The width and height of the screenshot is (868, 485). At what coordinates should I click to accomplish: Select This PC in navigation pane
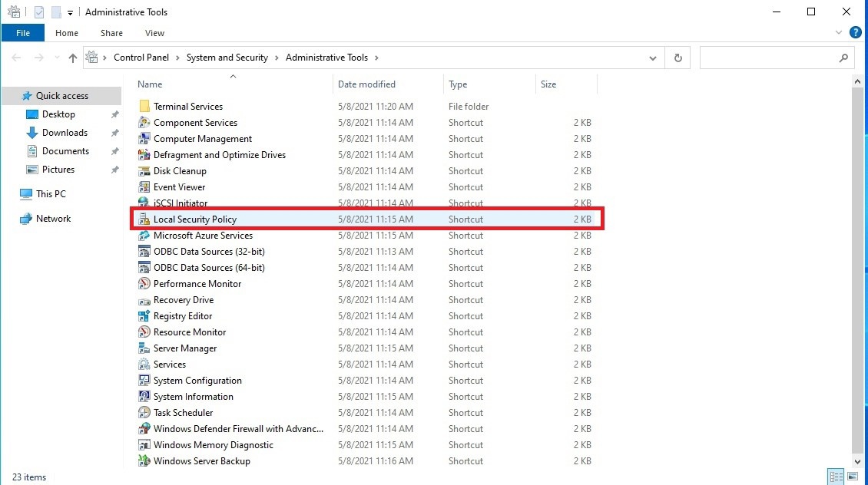click(51, 194)
